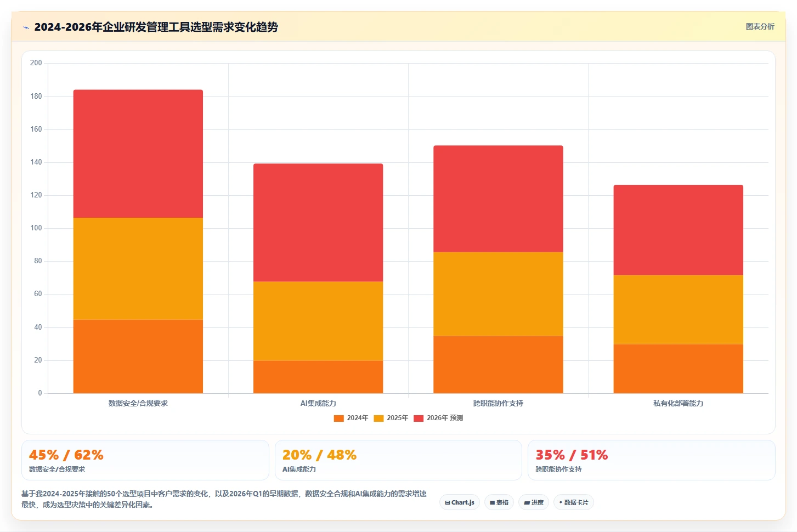Click the 2024 segment of 跨职能协作支持 bar

click(x=498, y=365)
